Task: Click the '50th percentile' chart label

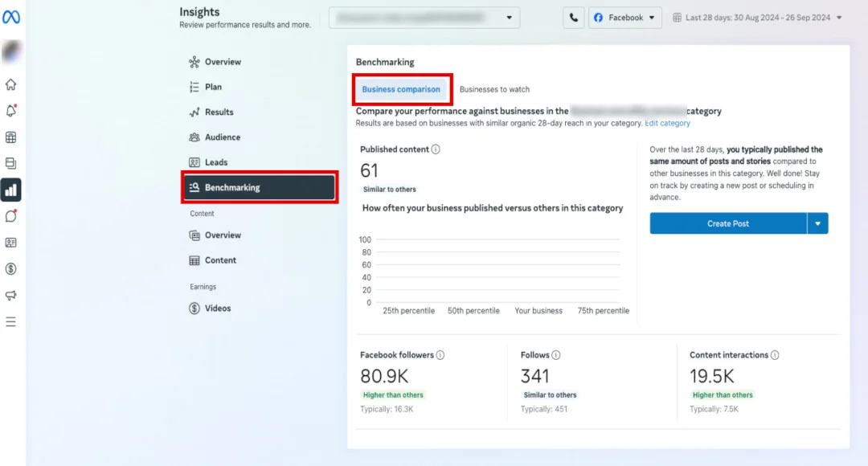Action: [x=473, y=311]
